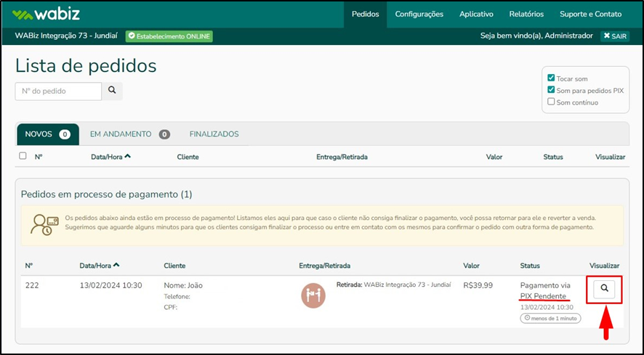The height and width of the screenshot is (355, 644).
Task: Toggle the Tocar som checkbox
Action: tap(551, 78)
